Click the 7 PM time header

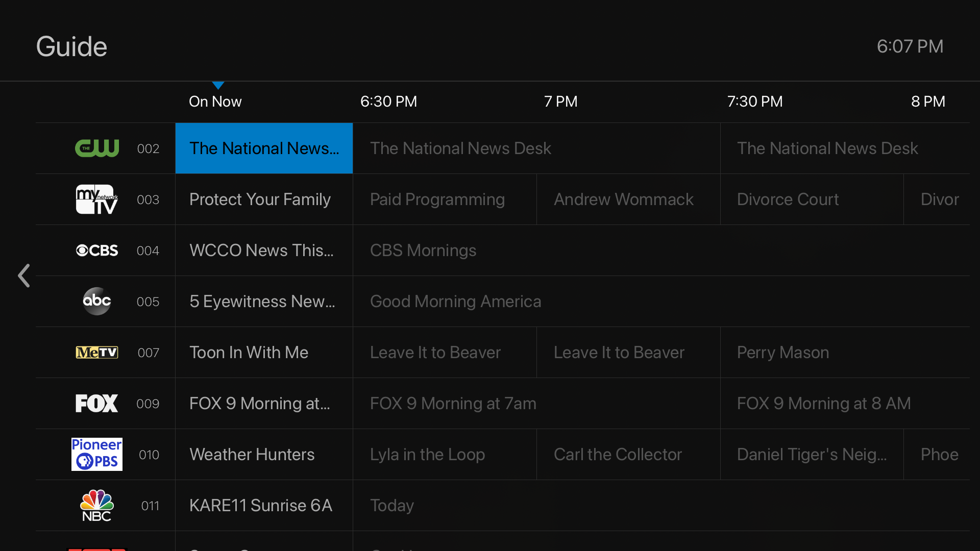point(560,102)
